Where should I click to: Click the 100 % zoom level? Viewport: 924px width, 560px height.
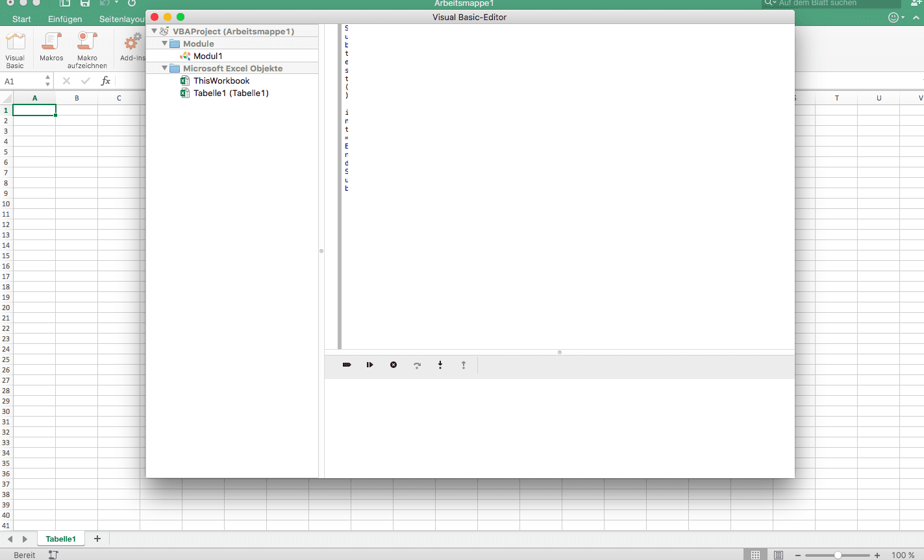[x=903, y=555]
